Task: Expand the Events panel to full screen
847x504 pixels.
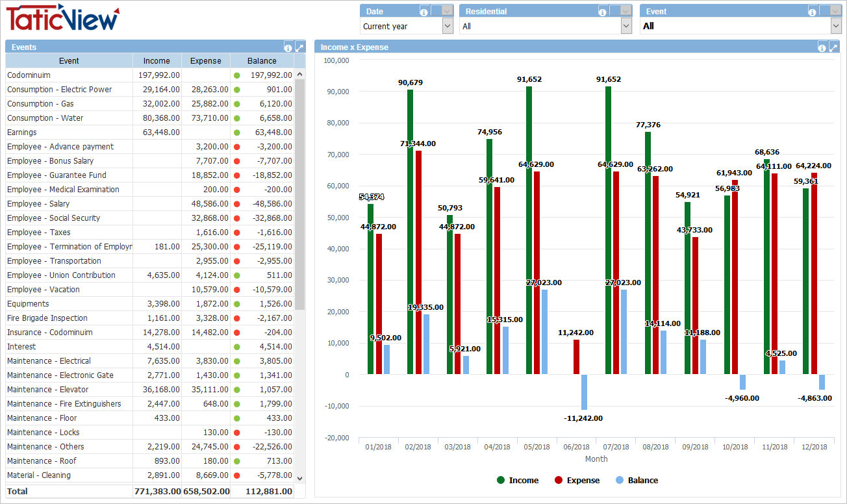Action: 299,47
